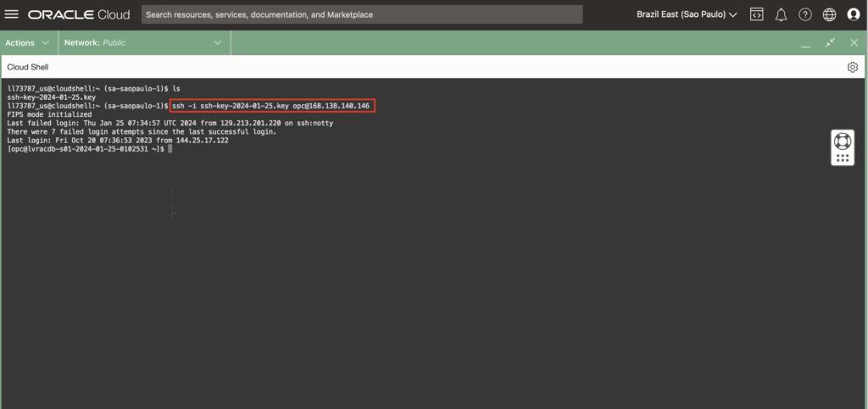Viewport: 868px width, 409px height.
Task: Click the terminal prompt at the cursor
Action: [x=170, y=148]
